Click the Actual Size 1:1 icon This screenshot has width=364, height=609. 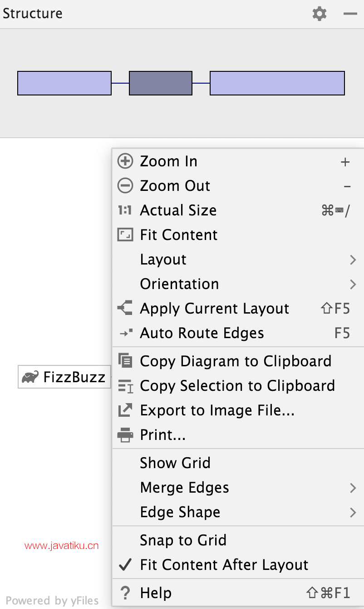(x=125, y=210)
